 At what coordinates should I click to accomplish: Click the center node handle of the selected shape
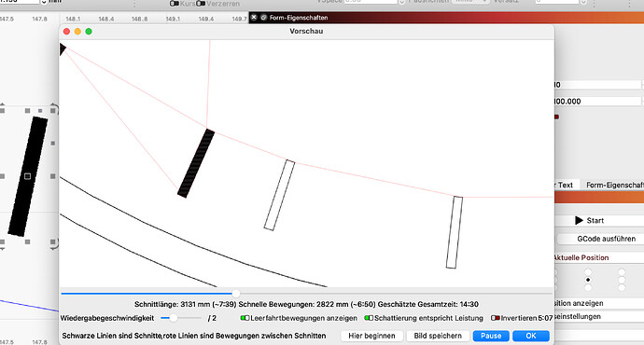point(27,176)
